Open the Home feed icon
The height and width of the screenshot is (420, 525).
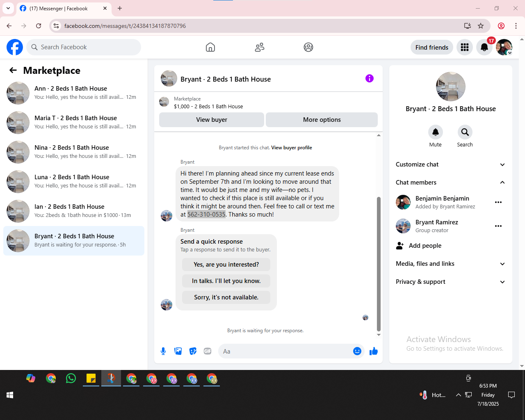click(x=210, y=47)
